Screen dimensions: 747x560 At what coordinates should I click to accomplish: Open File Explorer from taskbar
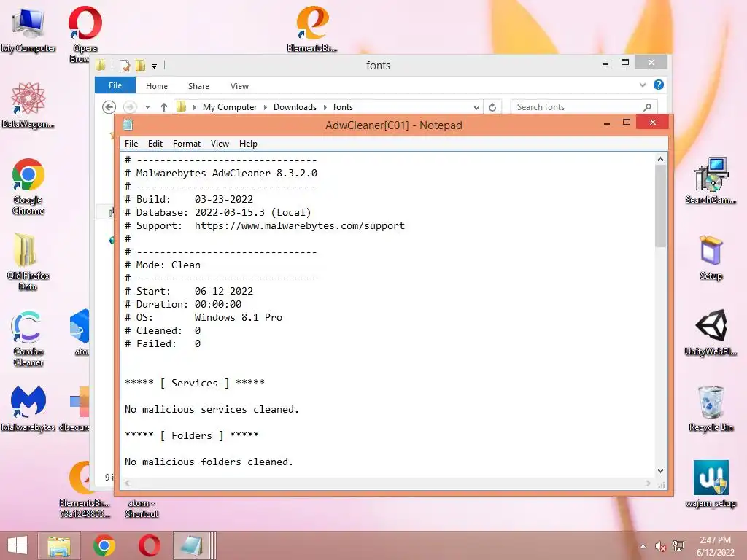pos(59,545)
